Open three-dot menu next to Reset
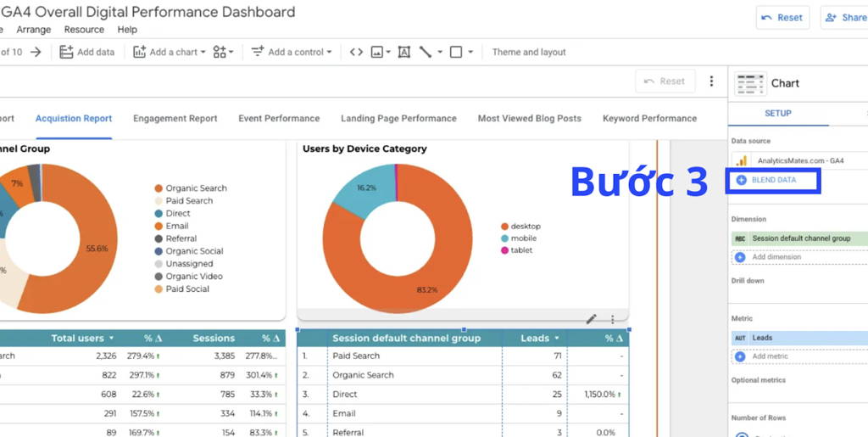 click(x=711, y=81)
